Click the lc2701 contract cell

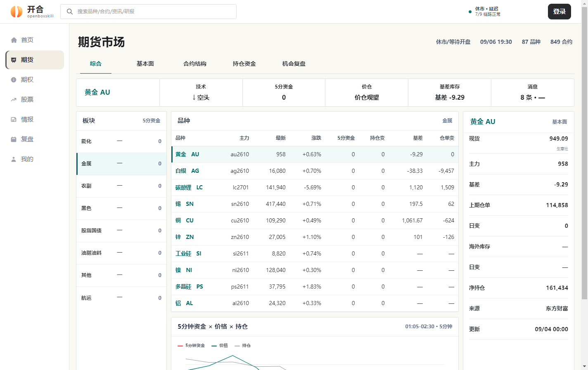click(241, 187)
